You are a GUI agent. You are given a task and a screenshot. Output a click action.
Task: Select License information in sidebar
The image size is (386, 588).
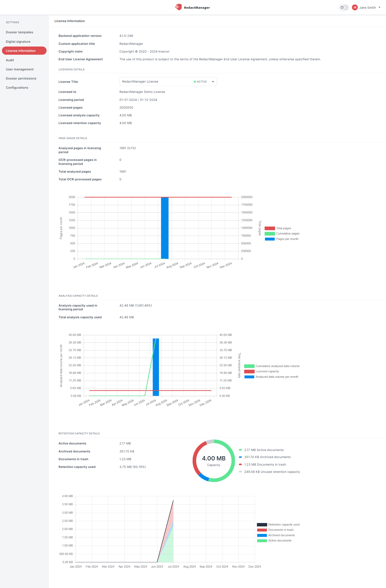(24, 51)
